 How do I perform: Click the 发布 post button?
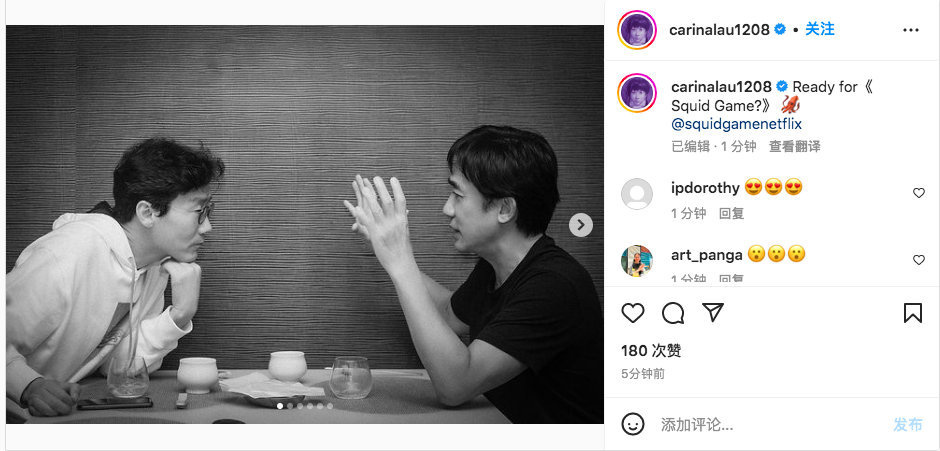[908, 425]
